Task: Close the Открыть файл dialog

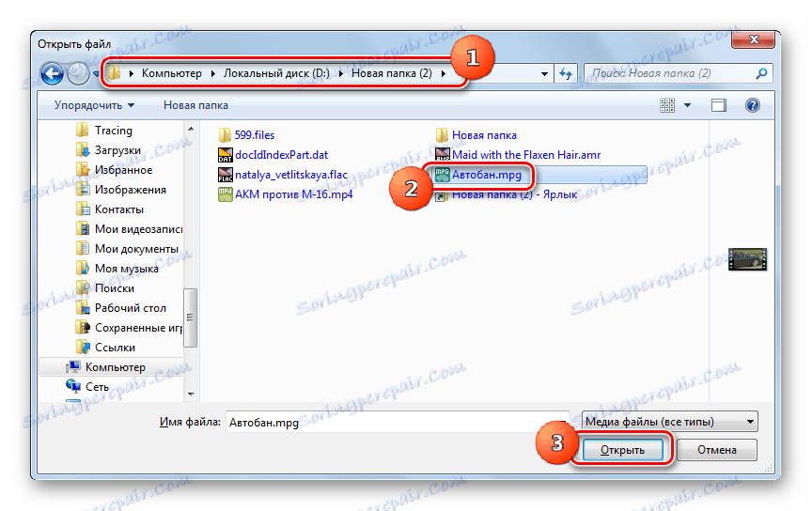Action: pos(754,39)
